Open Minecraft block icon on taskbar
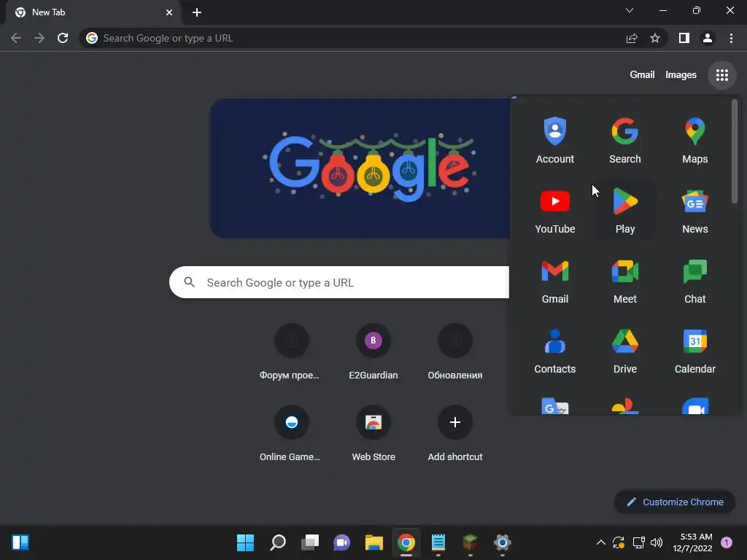This screenshot has height=560, width=747. [471, 542]
